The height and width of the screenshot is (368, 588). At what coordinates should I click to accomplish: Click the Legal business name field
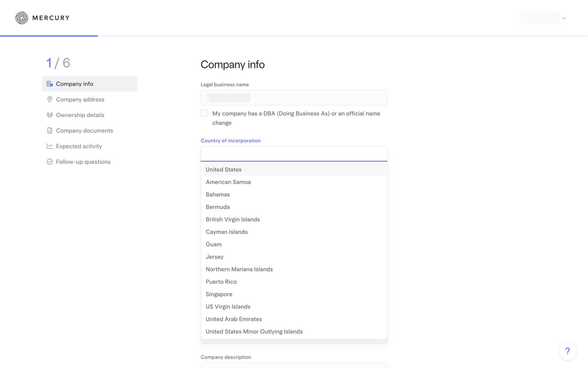(294, 98)
